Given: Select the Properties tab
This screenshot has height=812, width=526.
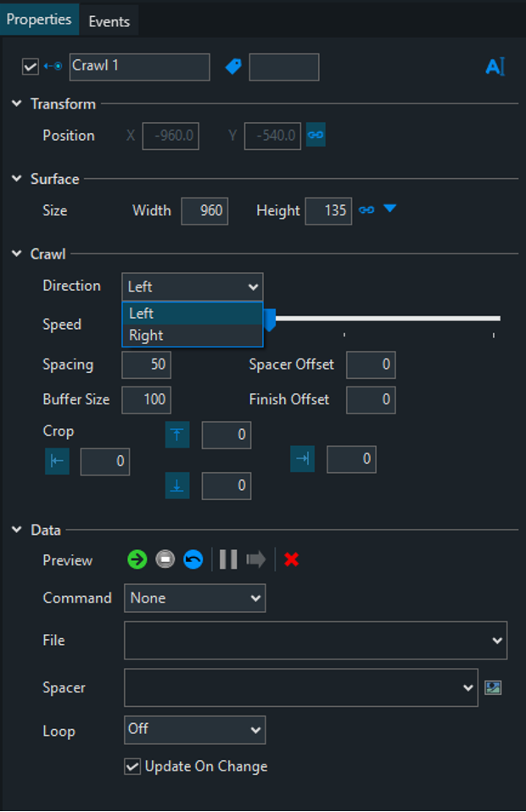Looking at the screenshot, I should coord(40,19).
